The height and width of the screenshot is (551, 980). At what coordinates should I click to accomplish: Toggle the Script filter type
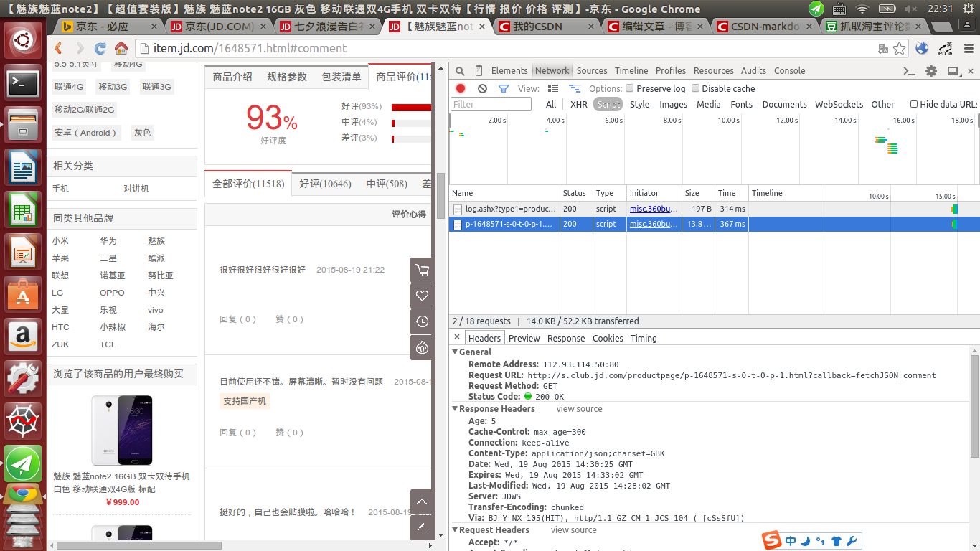(x=608, y=105)
